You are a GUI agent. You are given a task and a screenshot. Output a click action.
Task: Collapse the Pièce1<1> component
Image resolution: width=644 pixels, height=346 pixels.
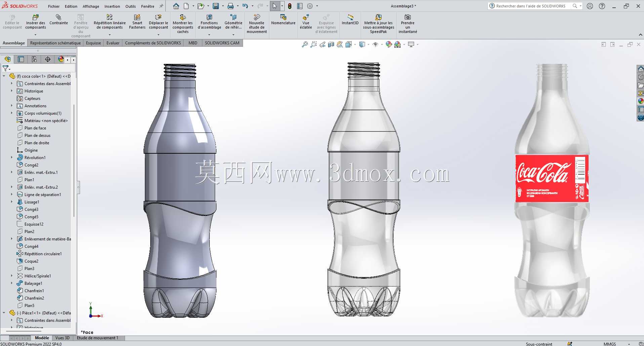(x=4, y=313)
